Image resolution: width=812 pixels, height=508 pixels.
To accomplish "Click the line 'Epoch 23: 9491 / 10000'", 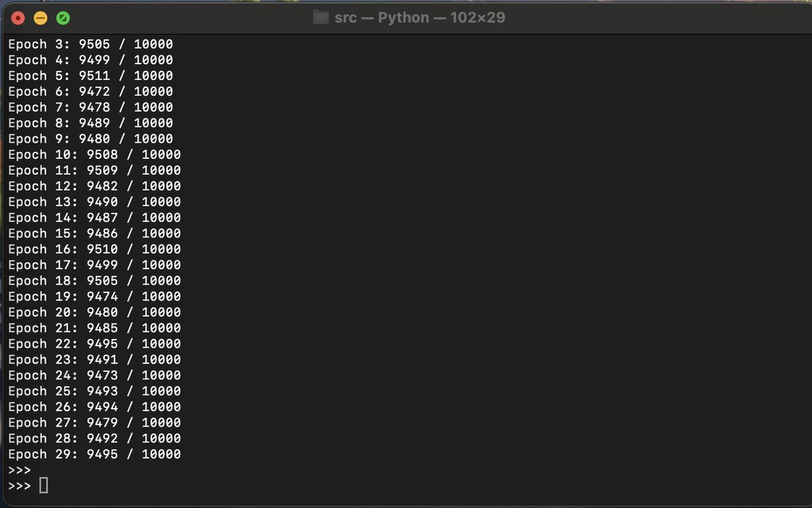I will click(x=95, y=360).
